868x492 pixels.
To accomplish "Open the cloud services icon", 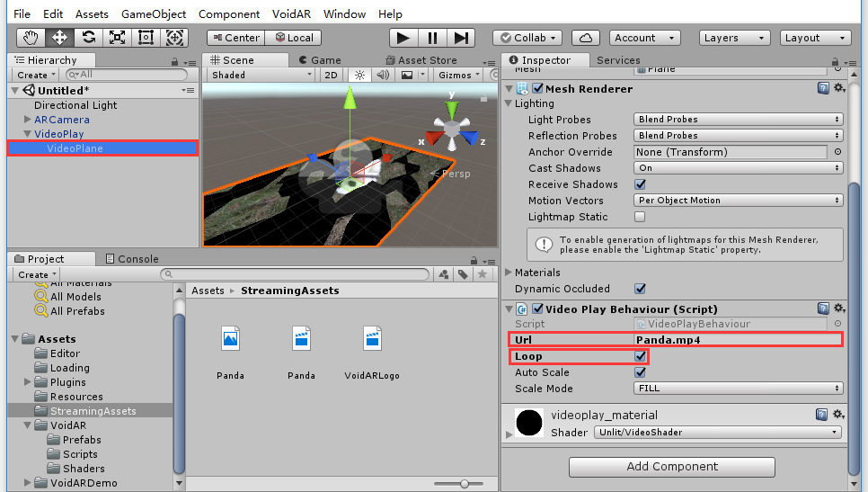I will pos(586,38).
